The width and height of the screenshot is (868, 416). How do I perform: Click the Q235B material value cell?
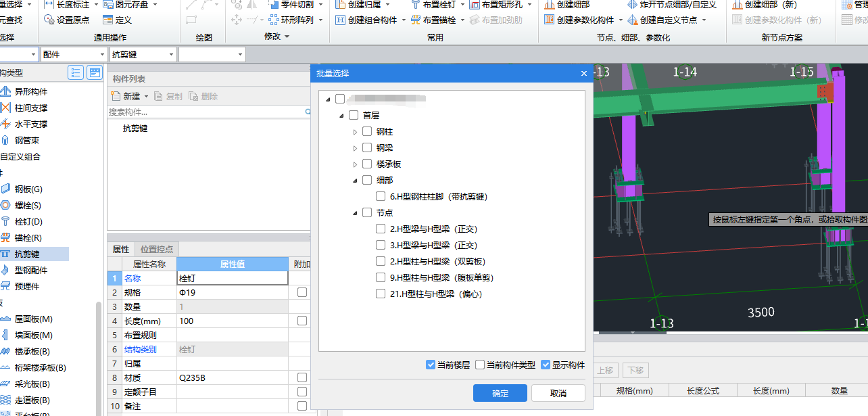[233, 377]
